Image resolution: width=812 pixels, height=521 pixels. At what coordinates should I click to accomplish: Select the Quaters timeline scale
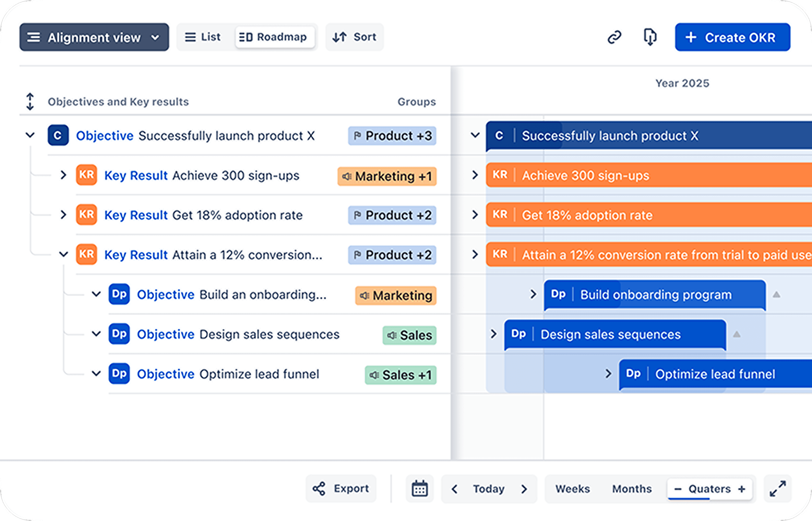[x=709, y=489]
